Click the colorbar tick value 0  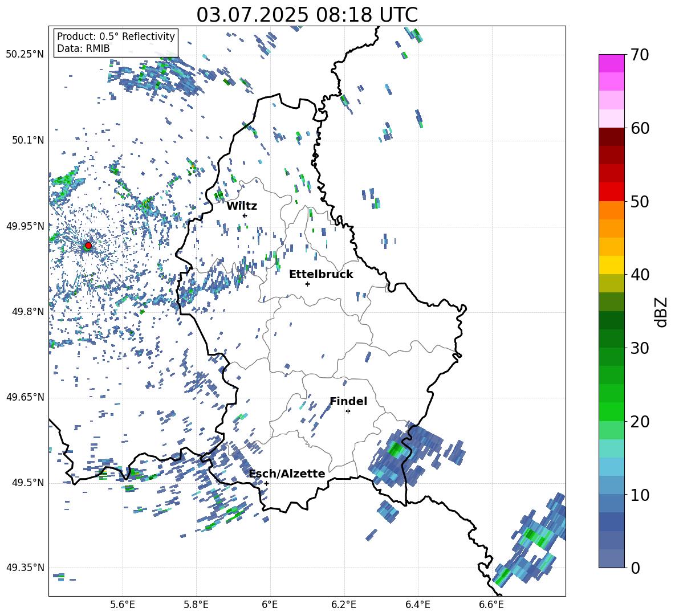(x=635, y=568)
